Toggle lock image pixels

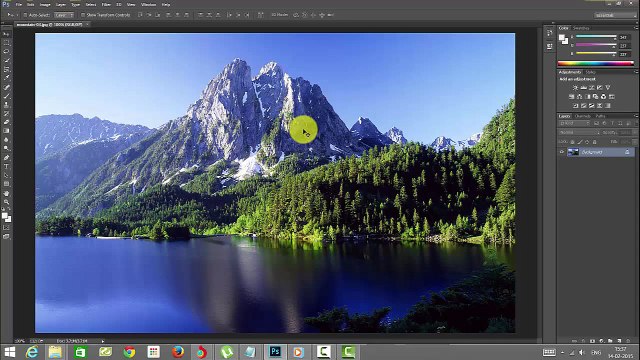[580, 142]
